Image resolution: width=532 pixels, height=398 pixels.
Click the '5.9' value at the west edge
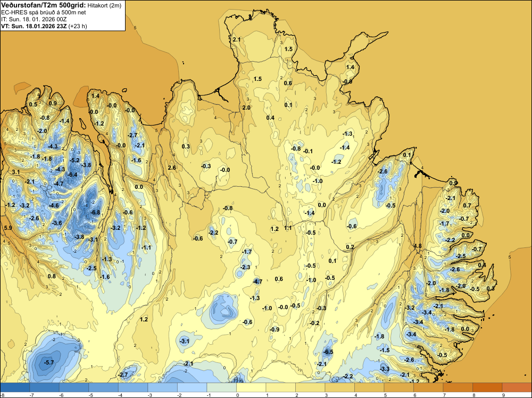[8, 228]
